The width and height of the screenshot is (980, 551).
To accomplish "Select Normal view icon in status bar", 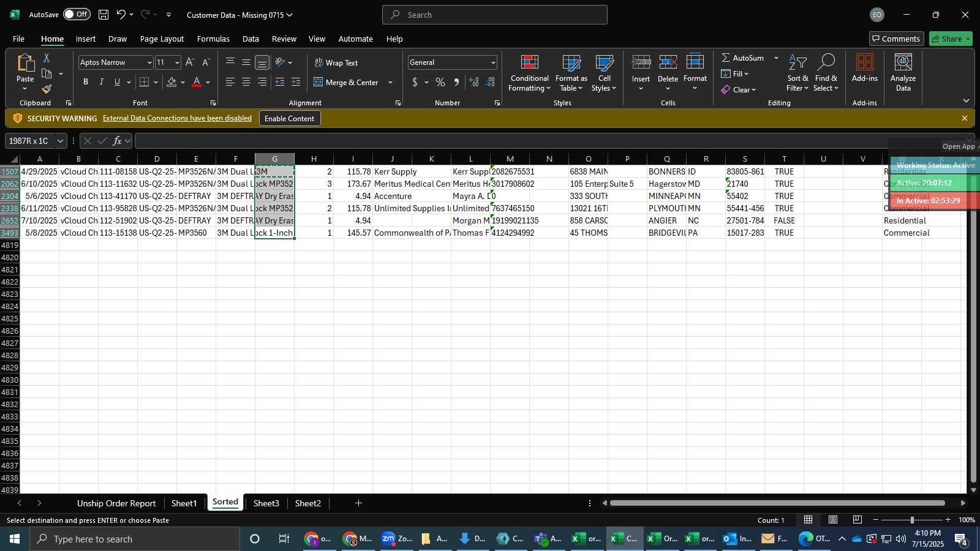I will pyautogui.click(x=809, y=520).
